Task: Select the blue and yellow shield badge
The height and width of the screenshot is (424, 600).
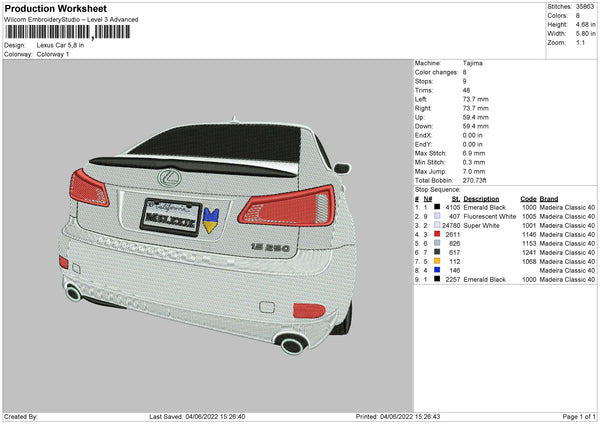Action: point(211,221)
